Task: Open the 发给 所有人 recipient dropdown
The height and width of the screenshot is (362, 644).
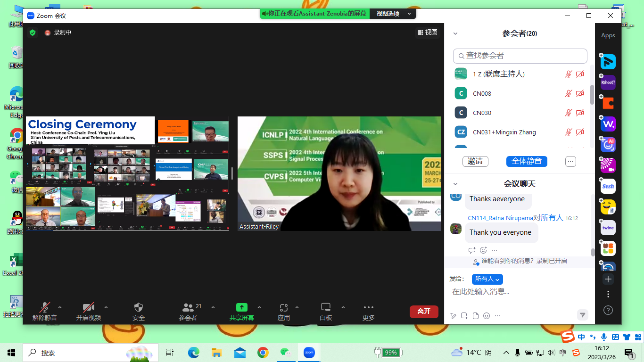Action: click(487, 279)
